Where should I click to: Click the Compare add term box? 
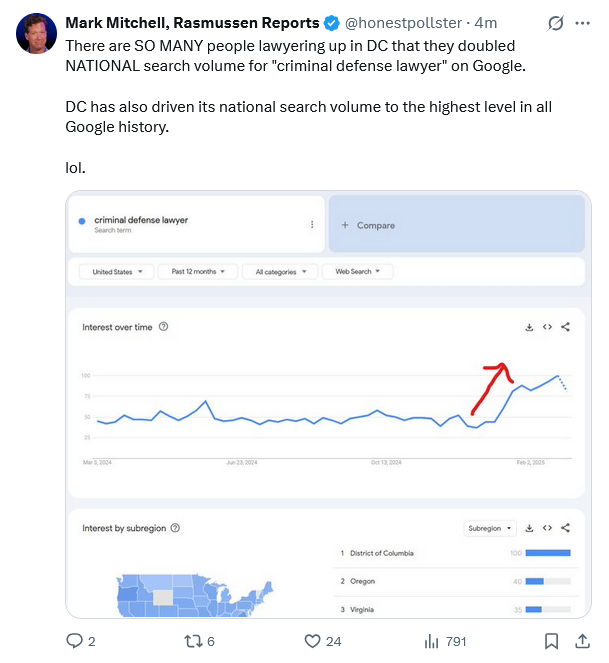coord(456,225)
